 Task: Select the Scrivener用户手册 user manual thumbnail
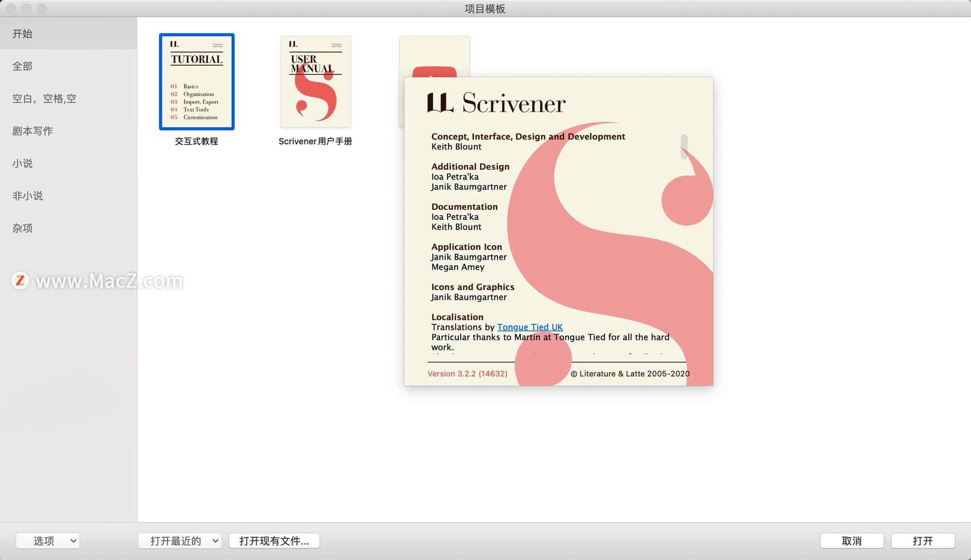pyautogui.click(x=316, y=82)
